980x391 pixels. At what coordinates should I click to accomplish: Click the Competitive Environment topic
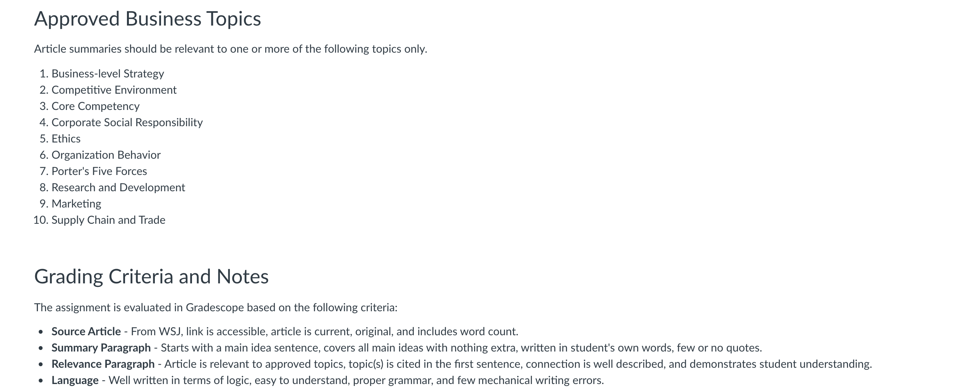click(114, 90)
